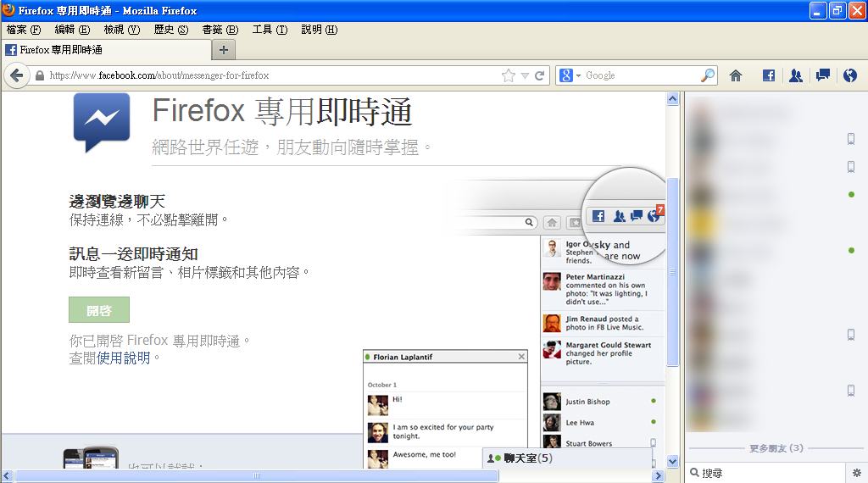Focus the address bar URL field

tap(271, 75)
